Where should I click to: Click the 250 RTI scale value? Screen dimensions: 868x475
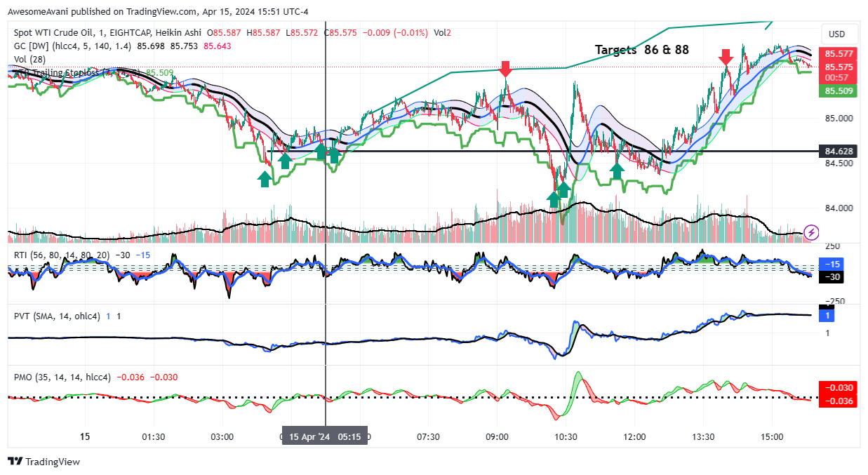pyautogui.click(x=832, y=246)
